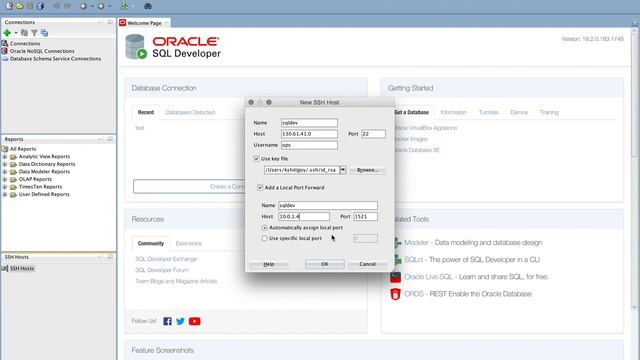Click the SSH Host Name field containing sqldev
The width and height of the screenshot is (640, 360).
[x=309, y=123]
